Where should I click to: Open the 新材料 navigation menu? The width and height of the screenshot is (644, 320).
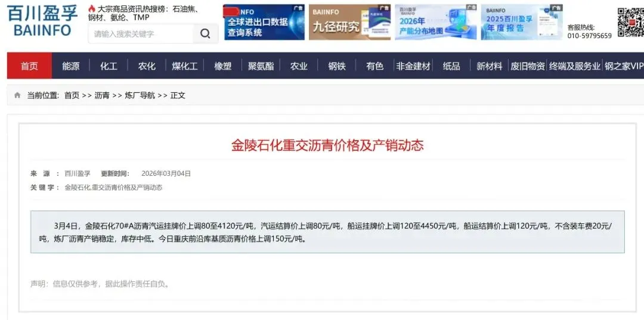489,66
